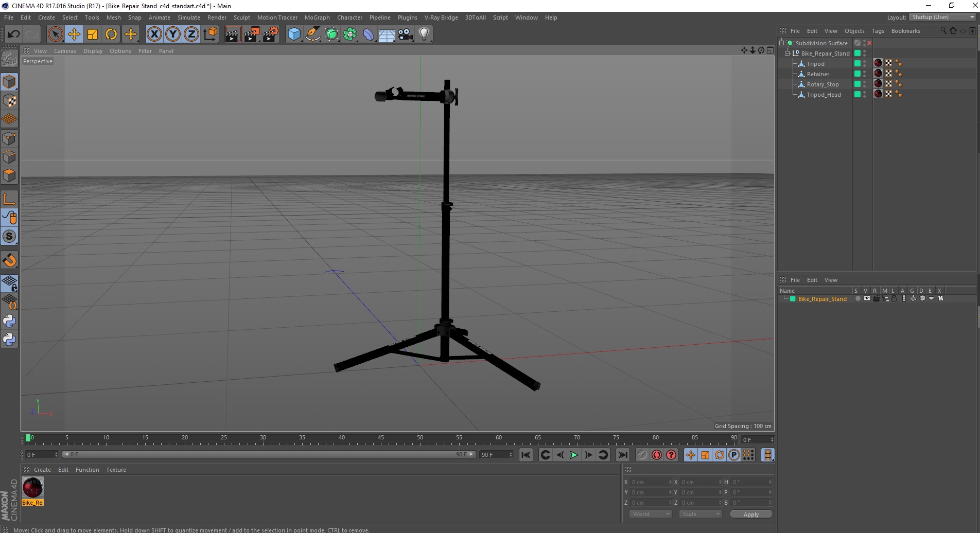Click the Undo arrow icon
The width and height of the screenshot is (980, 533).
[13, 34]
